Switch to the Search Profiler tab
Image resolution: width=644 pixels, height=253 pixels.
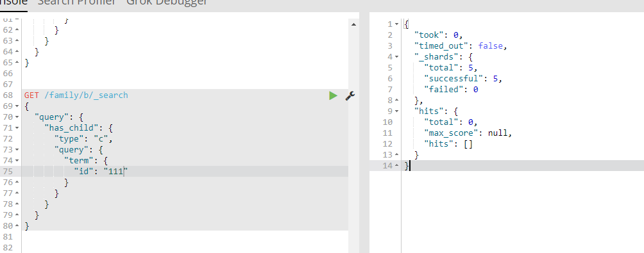(x=77, y=2)
